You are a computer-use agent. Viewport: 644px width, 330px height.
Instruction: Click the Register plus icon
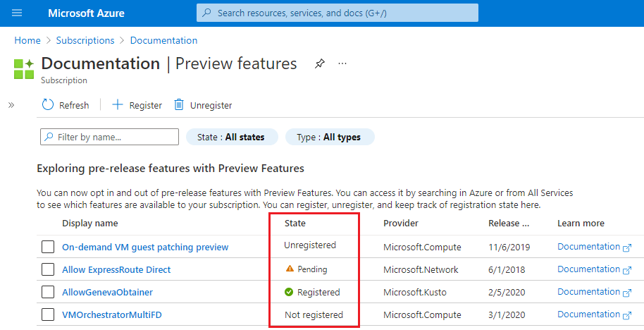(x=118, y=105)
